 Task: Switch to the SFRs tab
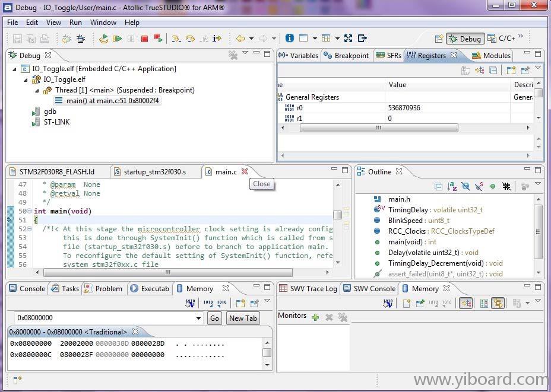tap(388, 55)
